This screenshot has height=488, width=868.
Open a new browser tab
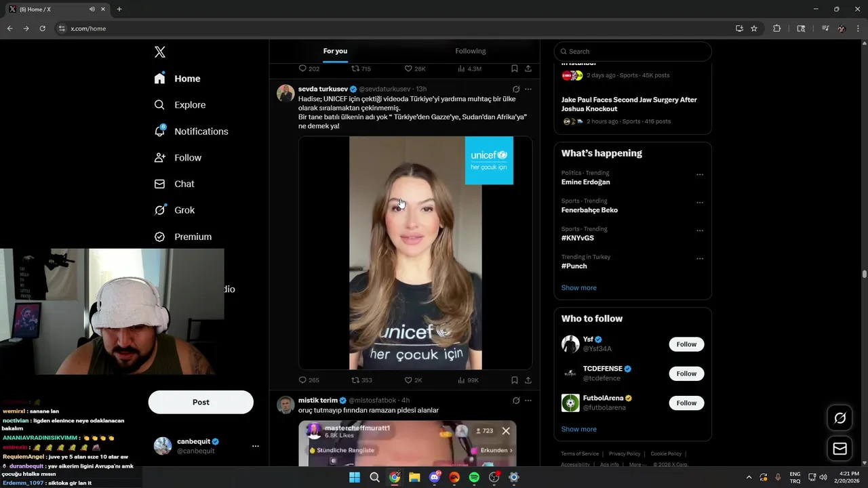click(119, 9)
